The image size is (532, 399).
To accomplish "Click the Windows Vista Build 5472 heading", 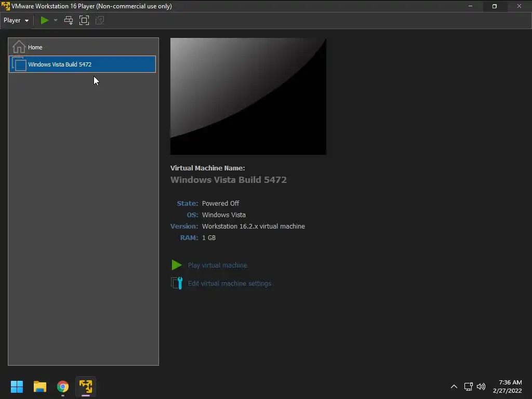I will (229, 180).
